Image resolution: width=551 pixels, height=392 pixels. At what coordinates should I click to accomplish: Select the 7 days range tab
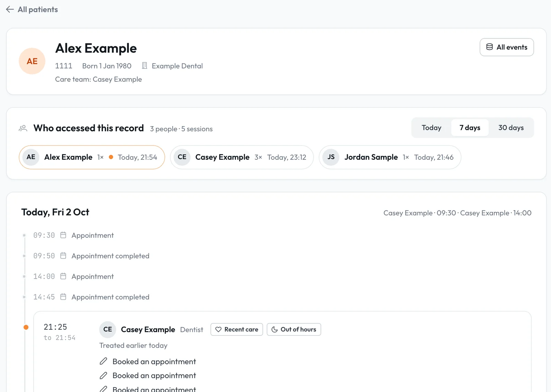pyautogui.click(x=470, y=128)
